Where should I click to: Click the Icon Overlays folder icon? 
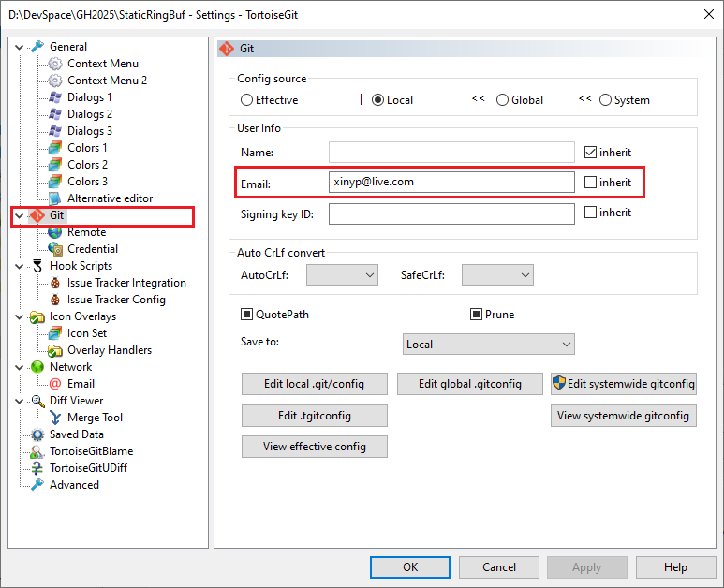(x=37, y=316)
